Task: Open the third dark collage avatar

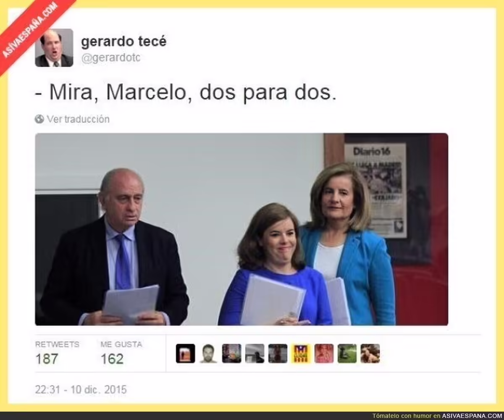Action: tap(231, 353)
